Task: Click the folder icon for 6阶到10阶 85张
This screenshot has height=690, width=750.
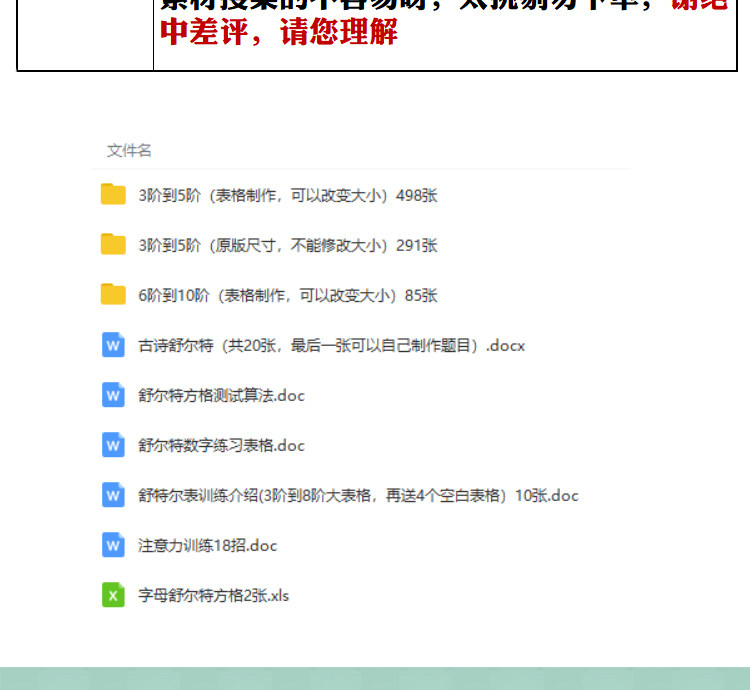Action: (x=113, y=295)
